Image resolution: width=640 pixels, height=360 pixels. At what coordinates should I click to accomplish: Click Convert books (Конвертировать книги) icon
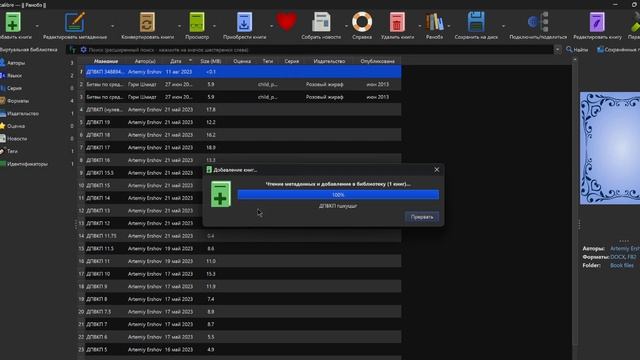tap(147, 22)
